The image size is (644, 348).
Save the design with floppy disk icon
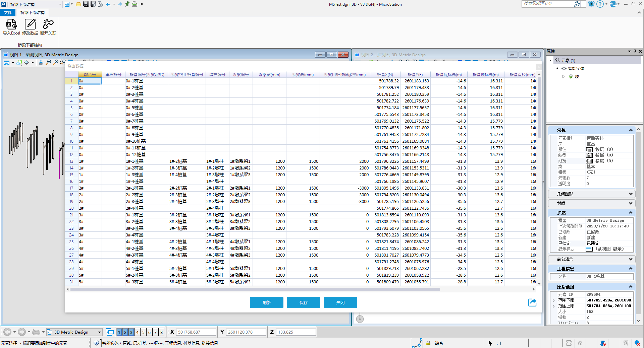pos(86,4)
